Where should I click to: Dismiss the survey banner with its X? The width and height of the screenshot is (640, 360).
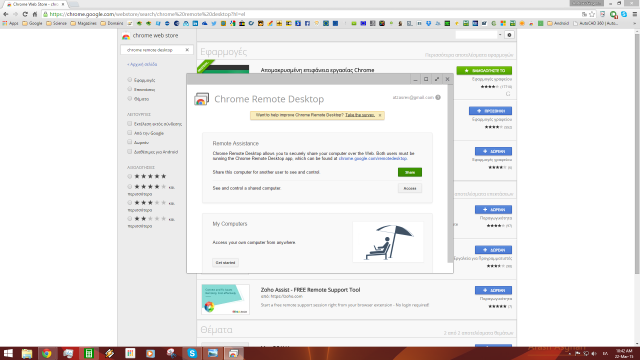click(380, 116)
